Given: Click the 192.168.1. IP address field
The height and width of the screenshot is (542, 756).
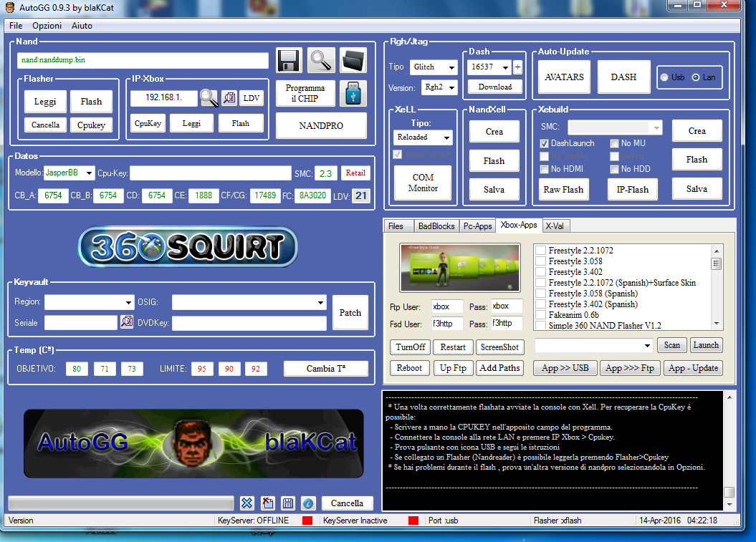Looking at the screenshot, I should tap(164, 98).
